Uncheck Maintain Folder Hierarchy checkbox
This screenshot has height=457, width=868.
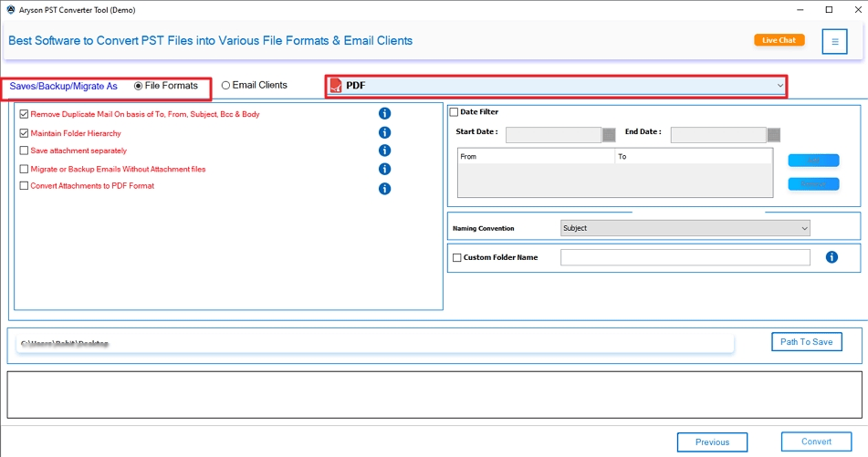tap(24, 133)
